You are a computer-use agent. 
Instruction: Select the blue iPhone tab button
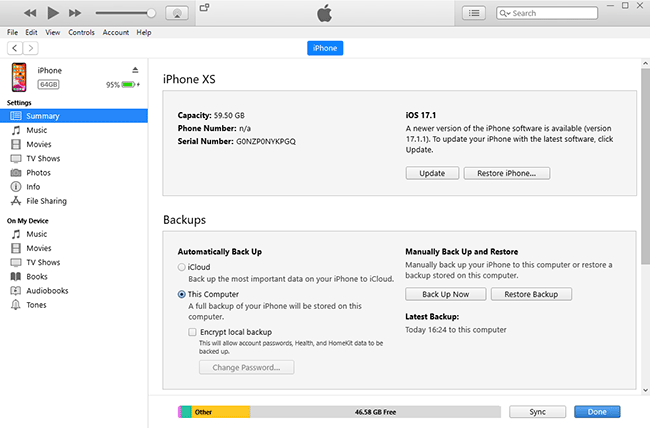pos(325,48)
